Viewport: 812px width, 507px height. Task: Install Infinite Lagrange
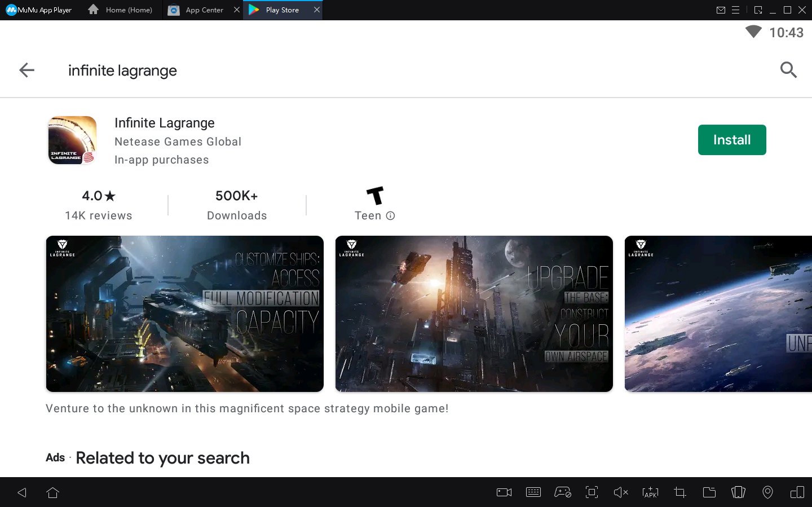click(732, 140)
